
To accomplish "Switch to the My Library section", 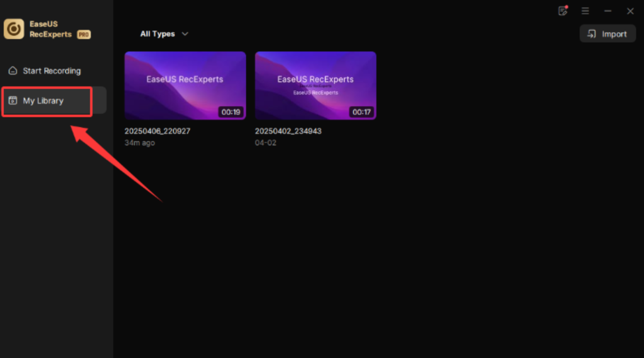I will click(44, 101).
